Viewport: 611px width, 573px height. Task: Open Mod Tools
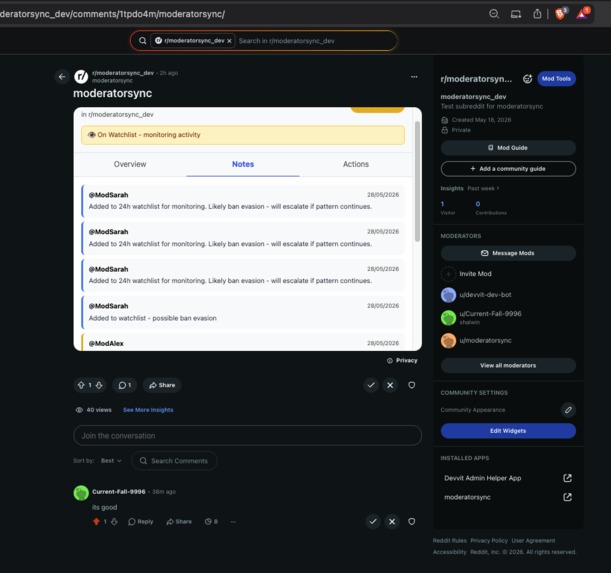click(556, 79)
